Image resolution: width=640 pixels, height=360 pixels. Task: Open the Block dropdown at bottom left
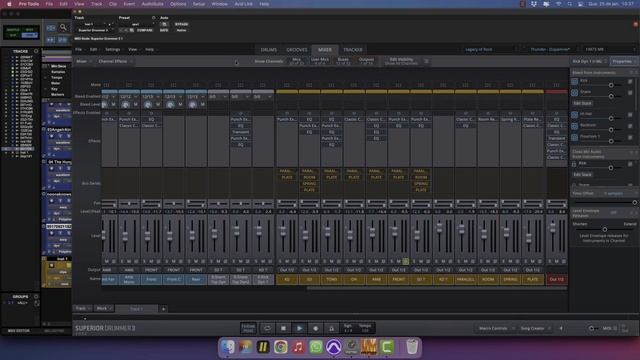(x=104, y=309)
